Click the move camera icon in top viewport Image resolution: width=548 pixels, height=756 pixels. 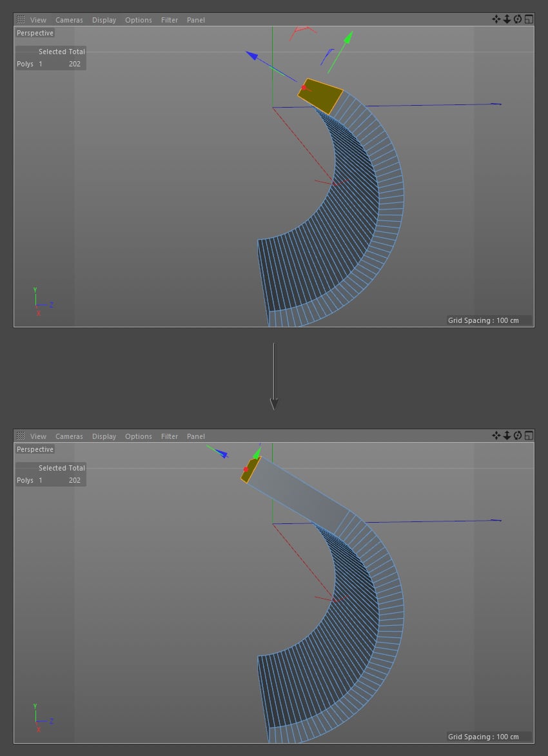[496, 19]
